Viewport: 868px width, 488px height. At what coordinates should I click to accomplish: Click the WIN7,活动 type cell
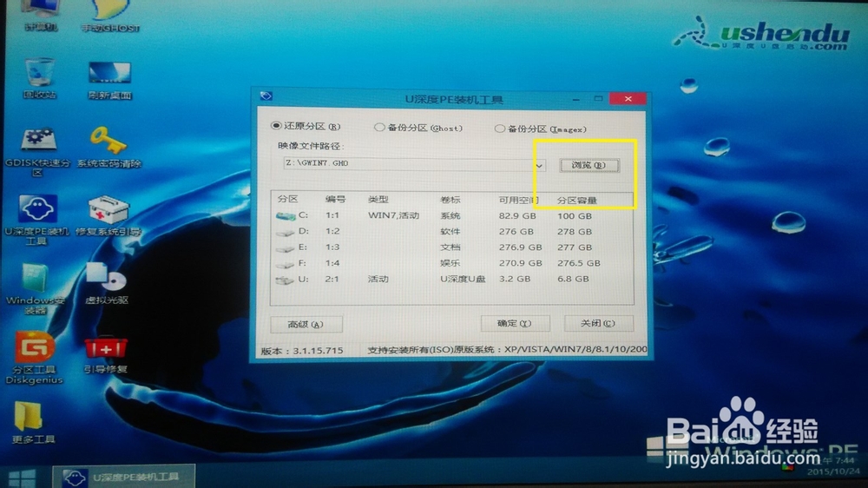point(393,215)
